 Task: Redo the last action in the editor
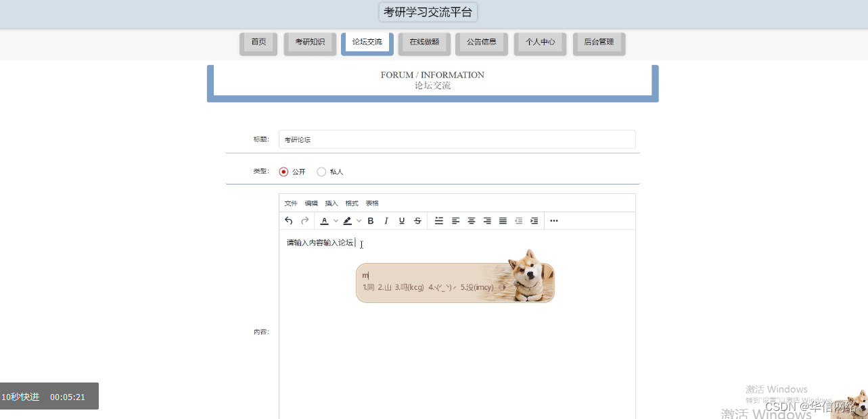[304, 220]
